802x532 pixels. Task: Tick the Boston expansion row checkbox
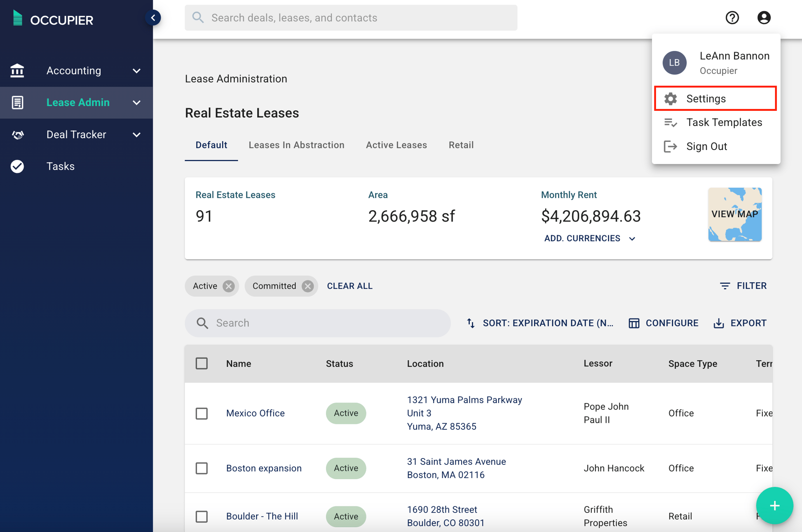pos(202,468)
